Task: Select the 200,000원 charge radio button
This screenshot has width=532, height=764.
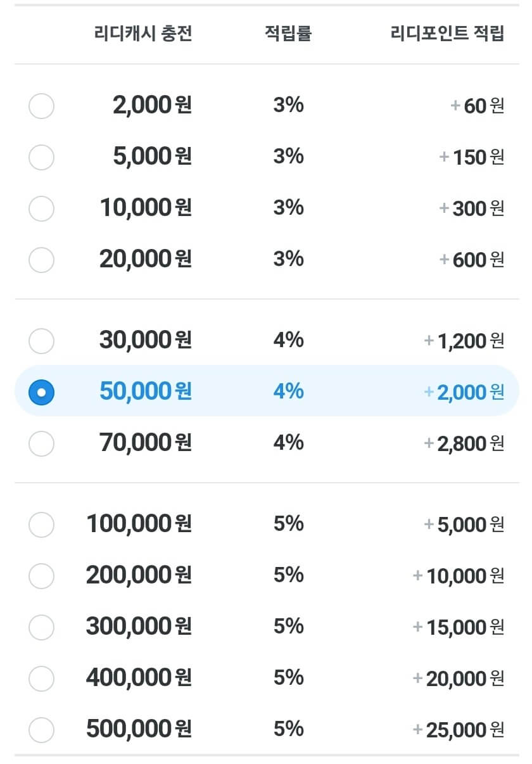Action: click(x=42, y=576)
